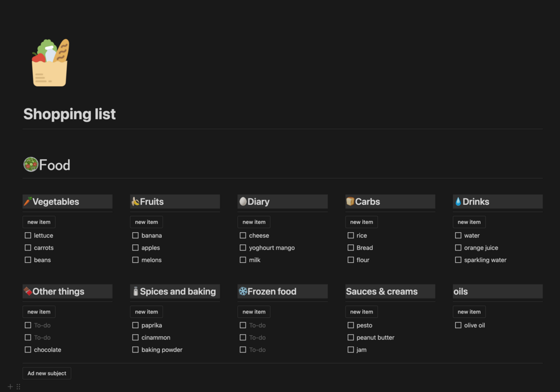560x392 pixels.
Task: Click the snowflake icon beside Frozen food
Action: [243, 291]
